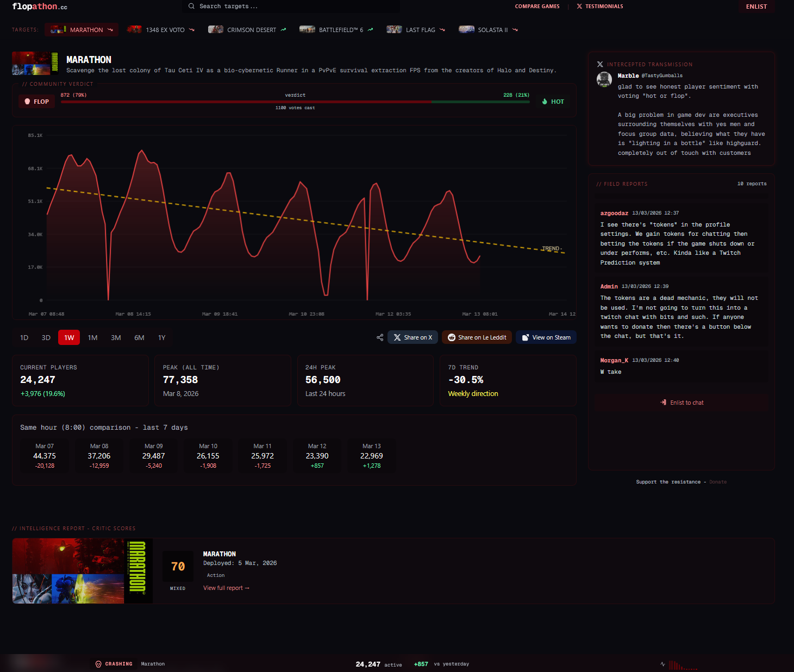
Task: Click the Mar 11 value 25,972
Action: [x=262, y=456]
